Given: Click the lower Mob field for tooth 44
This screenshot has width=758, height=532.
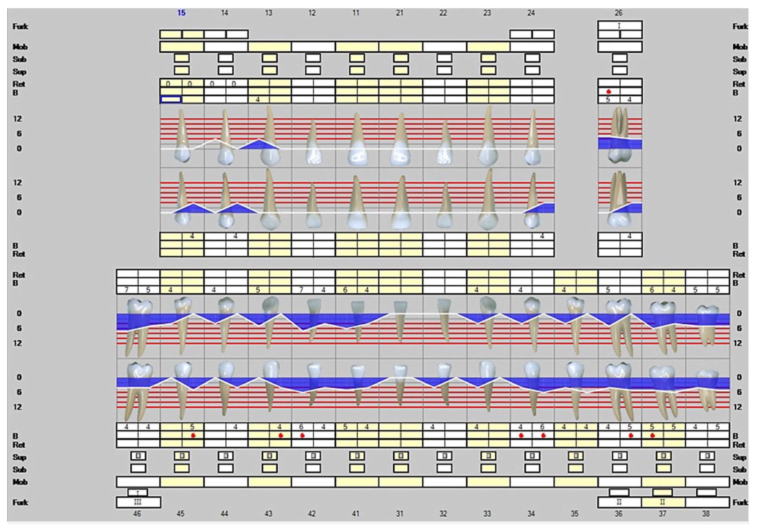Looking at the screenshot, I should (x=226, y=482).
